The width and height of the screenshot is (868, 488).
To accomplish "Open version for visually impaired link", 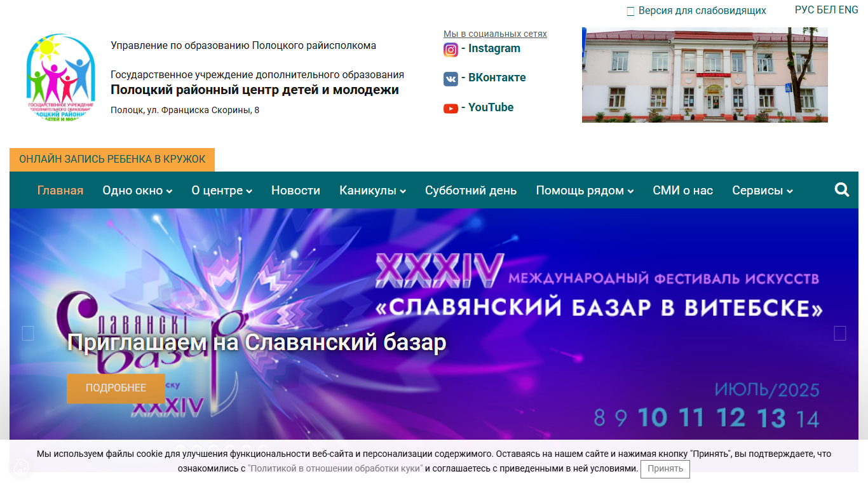I will 702,11.
